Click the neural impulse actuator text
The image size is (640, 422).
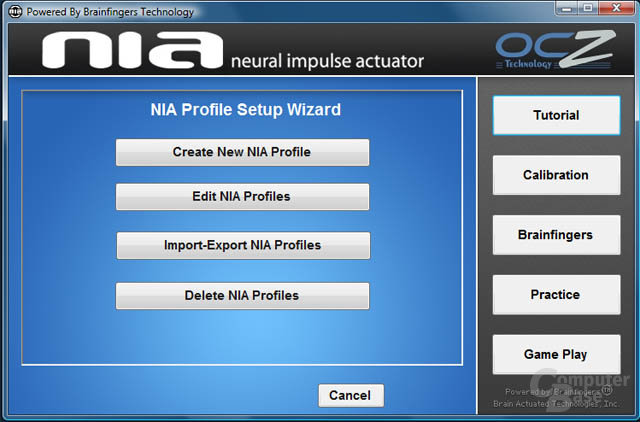tap(327, 61)
